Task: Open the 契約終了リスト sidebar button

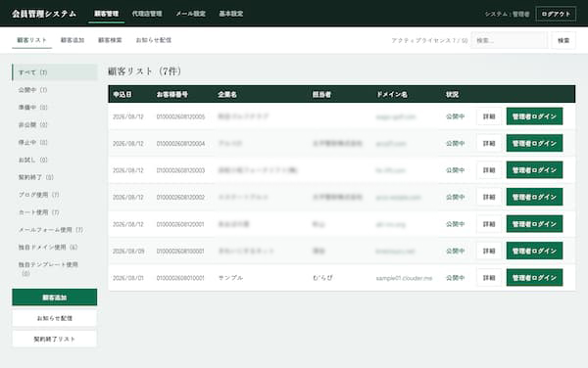Action: (54, 339)
